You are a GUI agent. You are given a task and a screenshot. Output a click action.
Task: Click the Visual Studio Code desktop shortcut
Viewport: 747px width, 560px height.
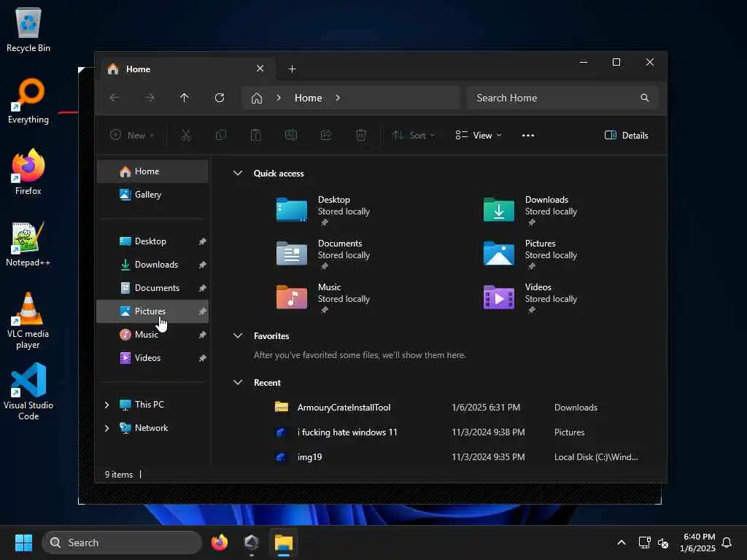point(28,392)
